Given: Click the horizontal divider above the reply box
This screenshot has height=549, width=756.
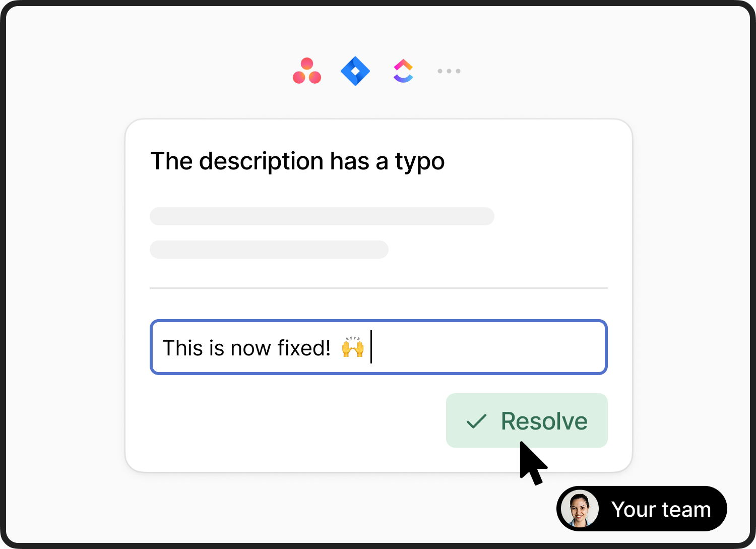Looking at the screenshot, I should click(379, 288).
